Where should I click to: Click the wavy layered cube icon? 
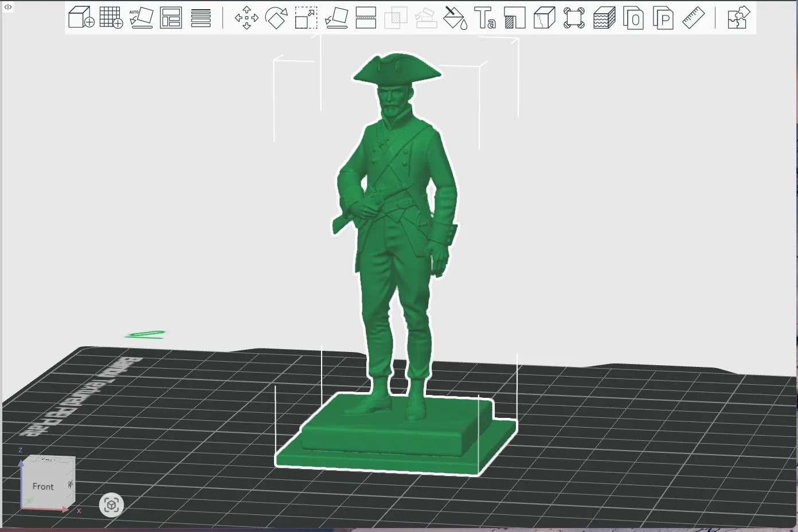[604, 18]
